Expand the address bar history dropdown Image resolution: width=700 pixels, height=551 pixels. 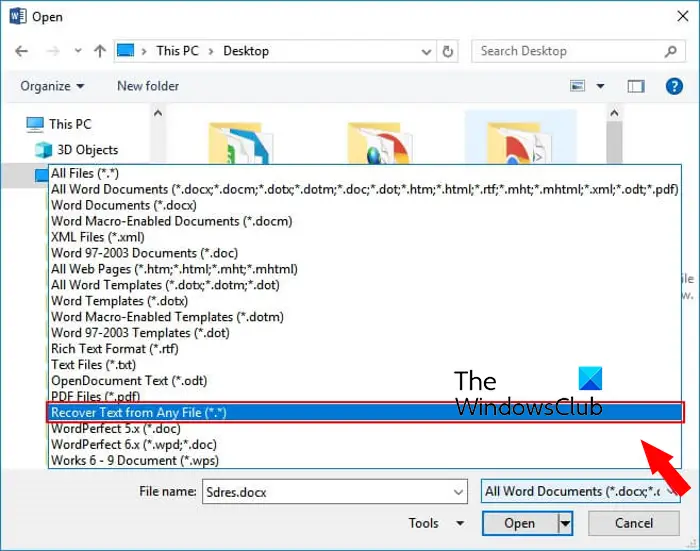[426, 52]
